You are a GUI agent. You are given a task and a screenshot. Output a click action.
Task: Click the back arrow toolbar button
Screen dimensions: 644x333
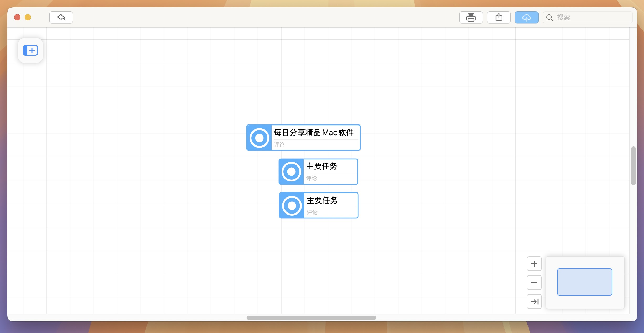pyautogui.click(x=61, y=17)
